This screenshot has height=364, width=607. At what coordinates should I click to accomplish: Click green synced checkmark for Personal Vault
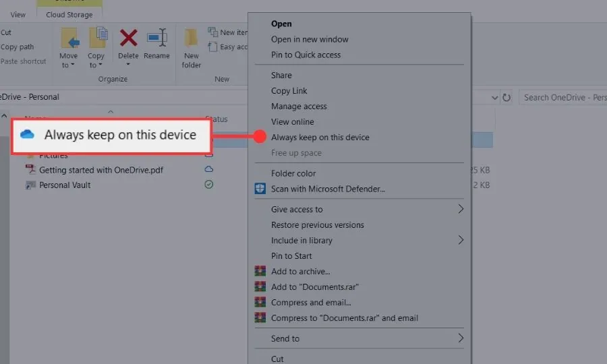pyautogui.click(x=208, y=185)
